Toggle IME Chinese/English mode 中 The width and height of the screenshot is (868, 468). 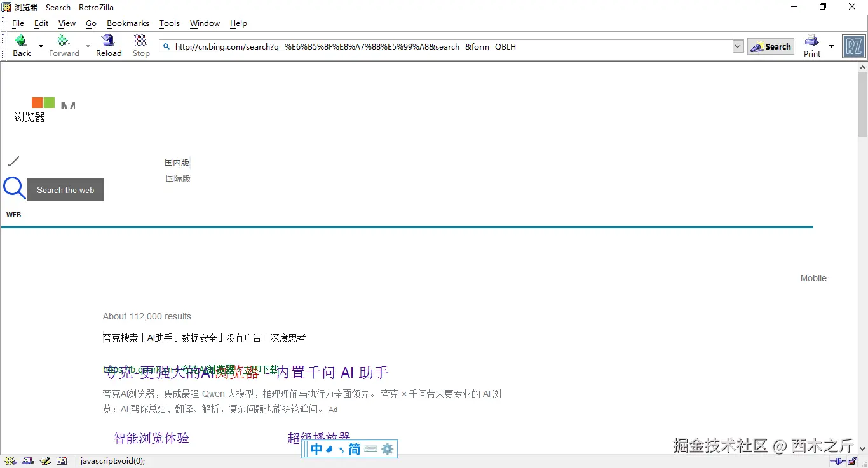click(316, 450)
